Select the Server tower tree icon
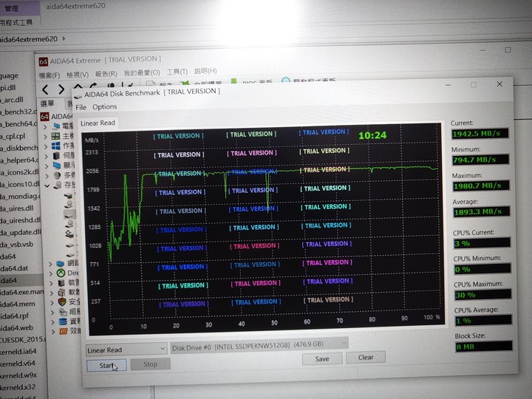 [x=56, y=156]
